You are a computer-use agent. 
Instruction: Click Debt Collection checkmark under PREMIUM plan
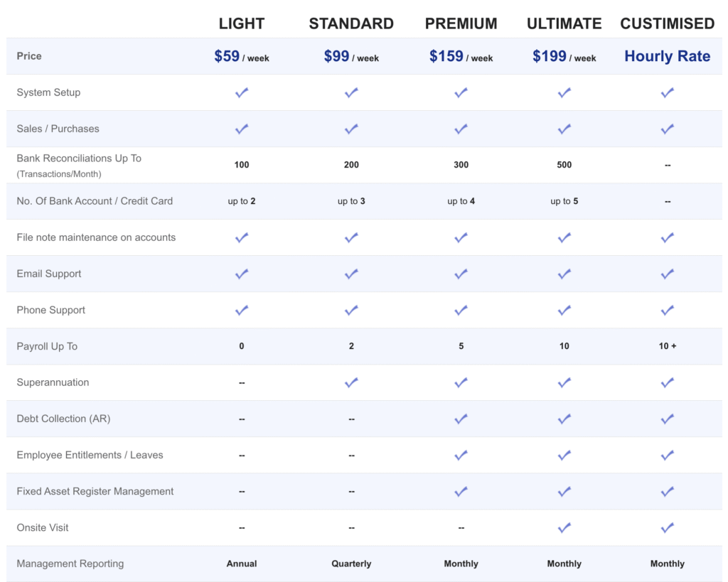461,419
